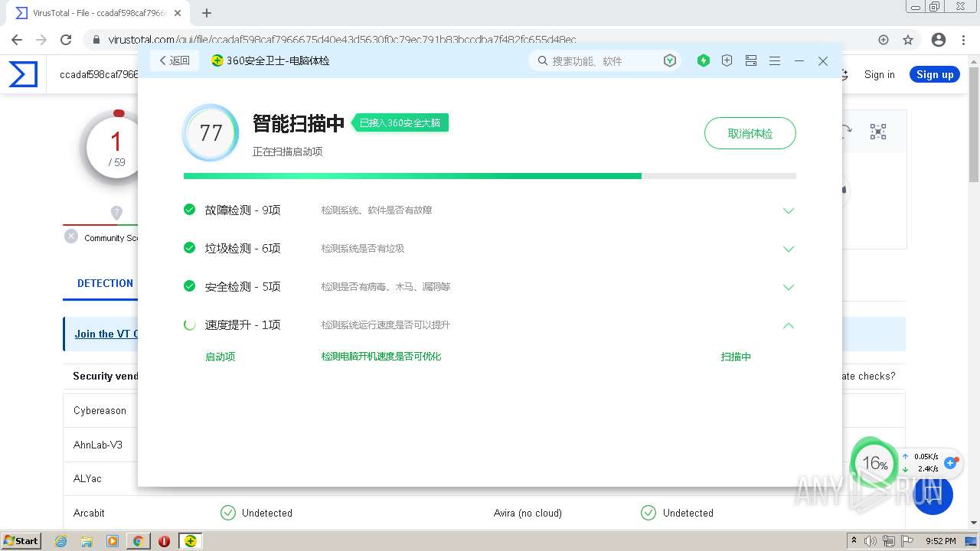980x551 pixels.
Task: Click the score circle showing 77
Action: [211, 133]
